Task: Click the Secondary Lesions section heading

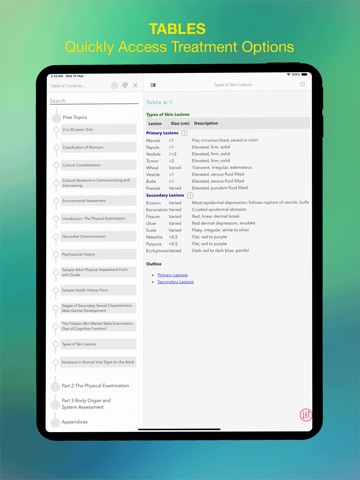Action: [x=165, y=195]
